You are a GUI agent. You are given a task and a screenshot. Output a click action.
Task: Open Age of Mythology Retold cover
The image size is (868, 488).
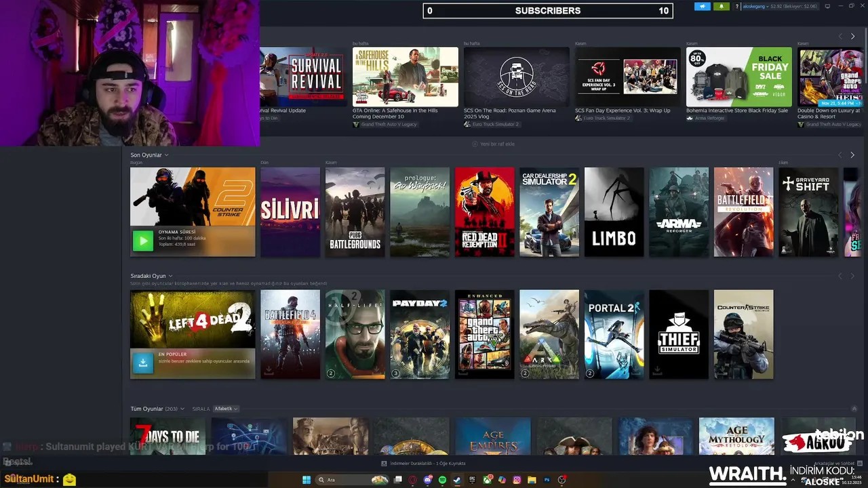(736, 436)
